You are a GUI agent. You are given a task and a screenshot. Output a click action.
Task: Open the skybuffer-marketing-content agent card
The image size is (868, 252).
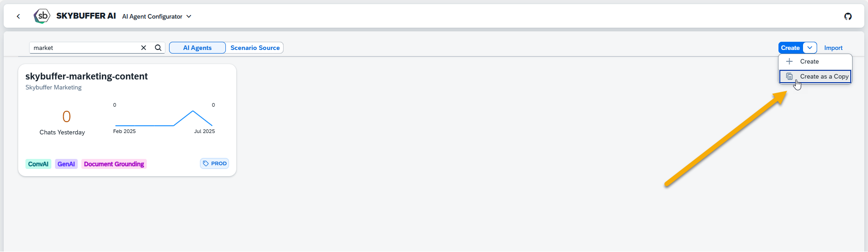[86, 76]
